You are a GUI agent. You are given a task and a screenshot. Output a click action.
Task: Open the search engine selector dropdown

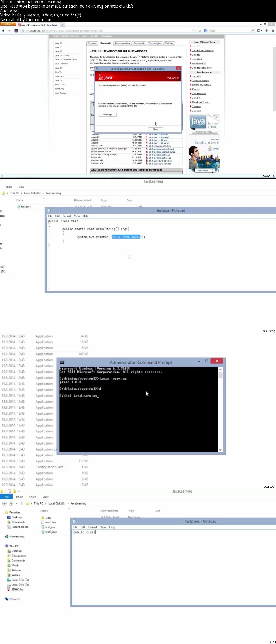(206, 31)
